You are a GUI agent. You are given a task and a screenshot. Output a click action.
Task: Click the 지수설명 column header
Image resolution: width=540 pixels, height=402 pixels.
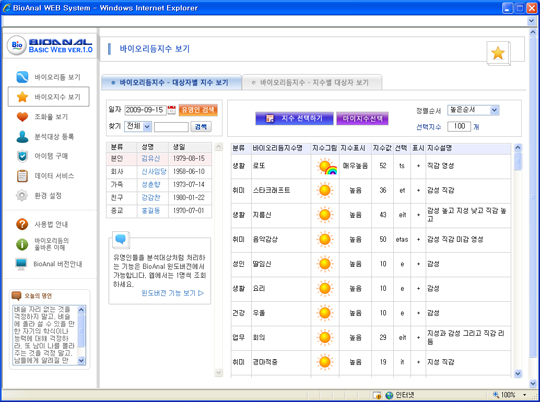(468, 148)
